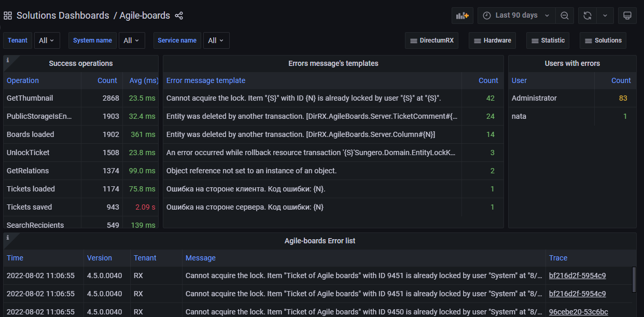
Task: Cycle the TV view mode
Action: pyautogui.click(x=627, y=16)
